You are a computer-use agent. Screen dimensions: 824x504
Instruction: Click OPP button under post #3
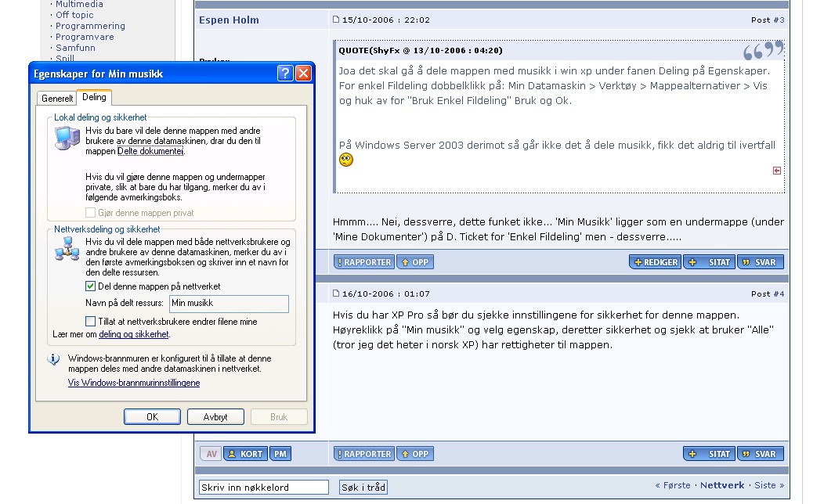point(415,262)
